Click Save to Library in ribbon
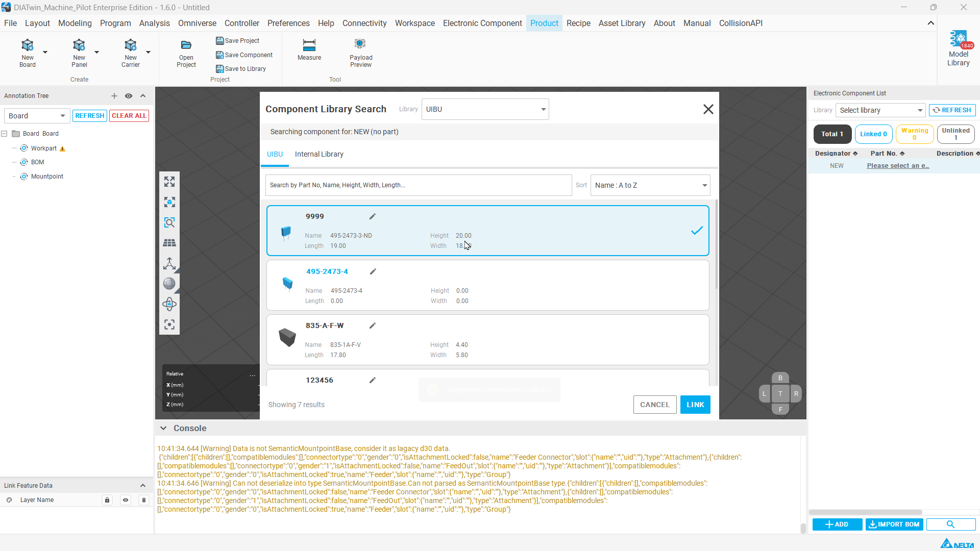Image resolution: width=980 pixels, height=551 pixels. coord(241,69)
